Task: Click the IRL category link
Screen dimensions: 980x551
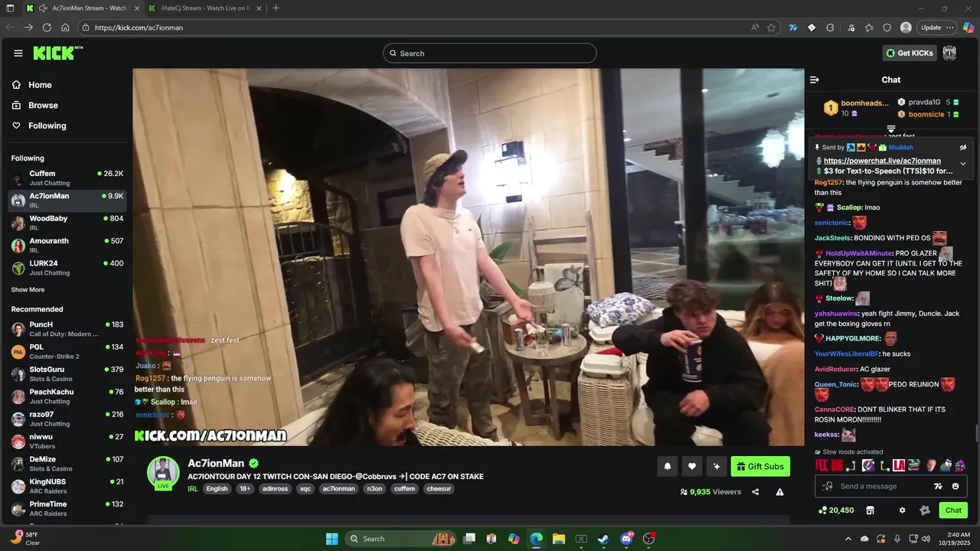Action: pyautogui.click(x=192, y=488)
